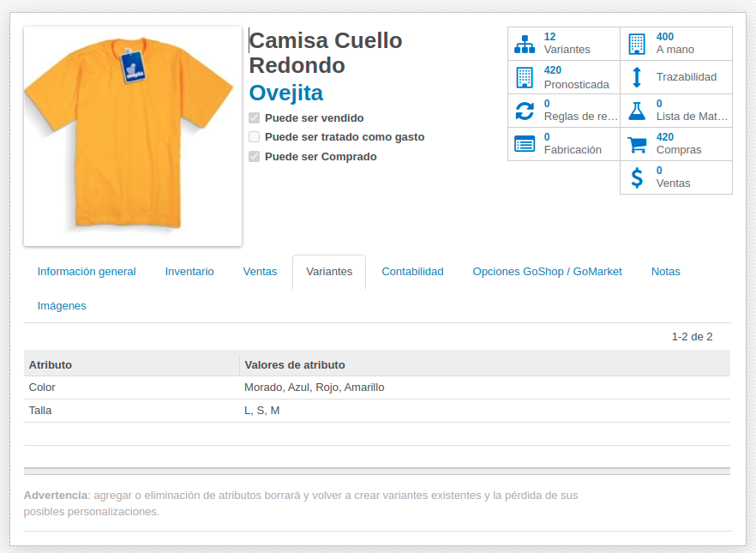Image resolution: width=756 pixels, height=553 pixels.
Task: Go to the Contabilidad tab
Action: [x=413, y=272]
